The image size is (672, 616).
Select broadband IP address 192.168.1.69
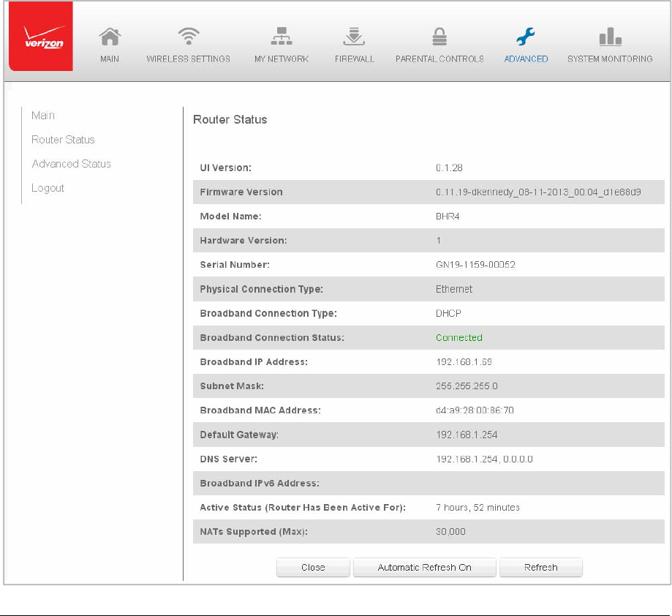pyautogui.click(x=464, y=362)
